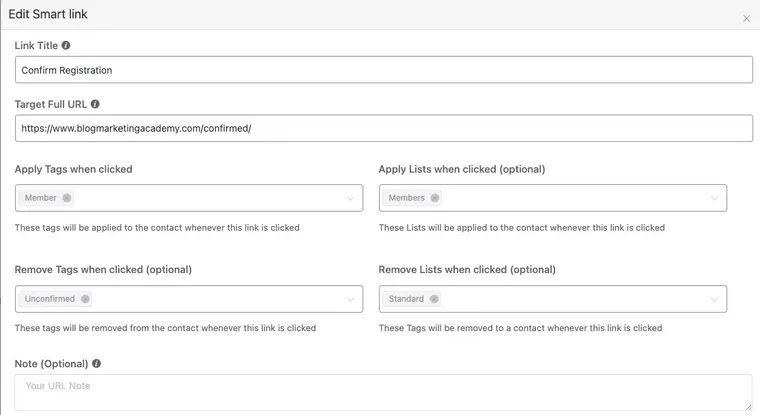Open Remove Tags when clicked dropdown
This screenshot has height=415, width=760.
(x=350, y=299)
